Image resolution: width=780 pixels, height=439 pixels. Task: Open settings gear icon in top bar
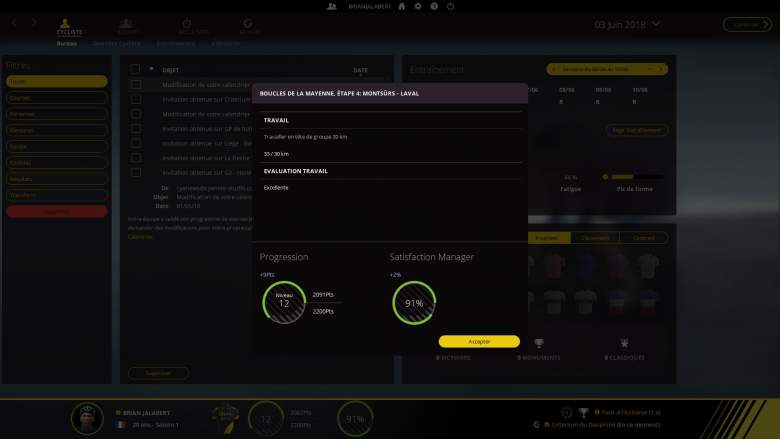[418, 6]
